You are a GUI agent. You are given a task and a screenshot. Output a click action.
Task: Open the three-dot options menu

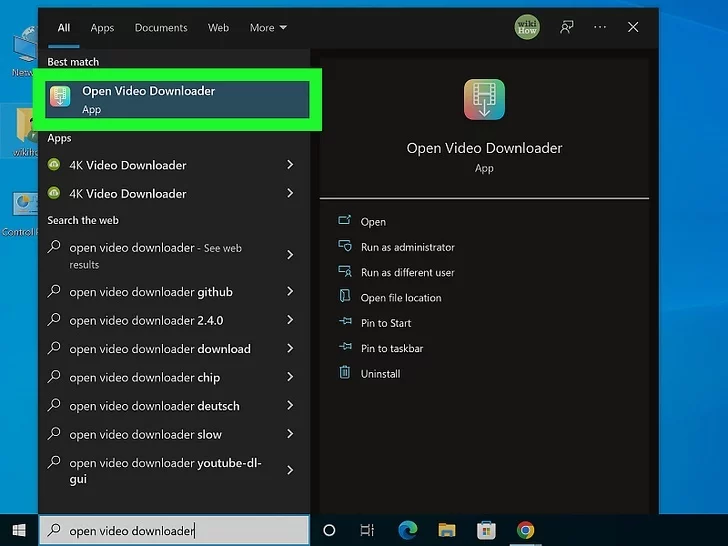click(600, 27)
